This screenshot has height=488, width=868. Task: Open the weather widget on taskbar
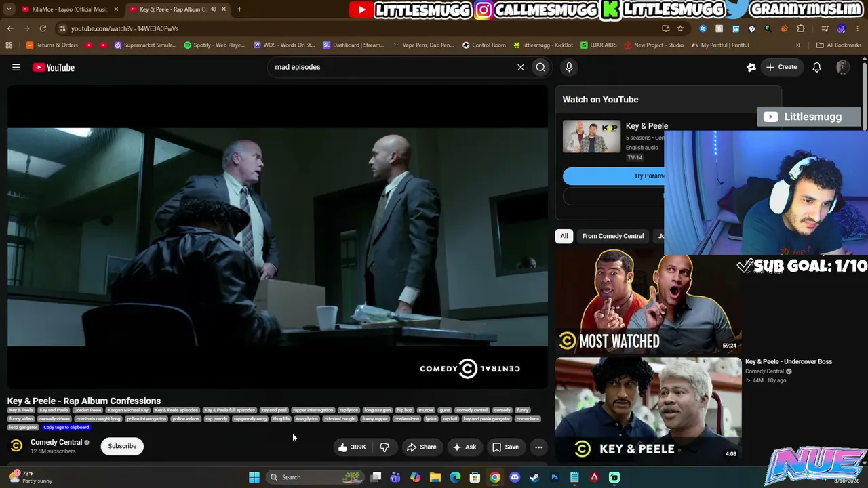point(31,477)
